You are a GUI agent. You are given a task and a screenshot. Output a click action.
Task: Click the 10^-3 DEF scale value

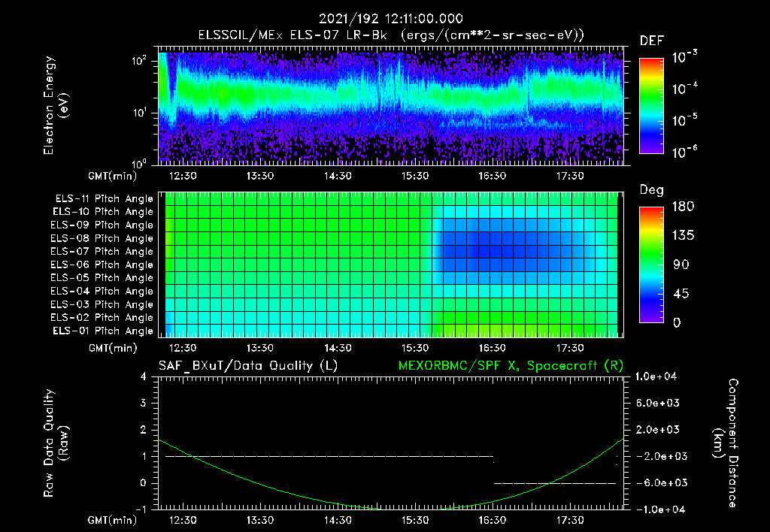[x=684, y=56]
